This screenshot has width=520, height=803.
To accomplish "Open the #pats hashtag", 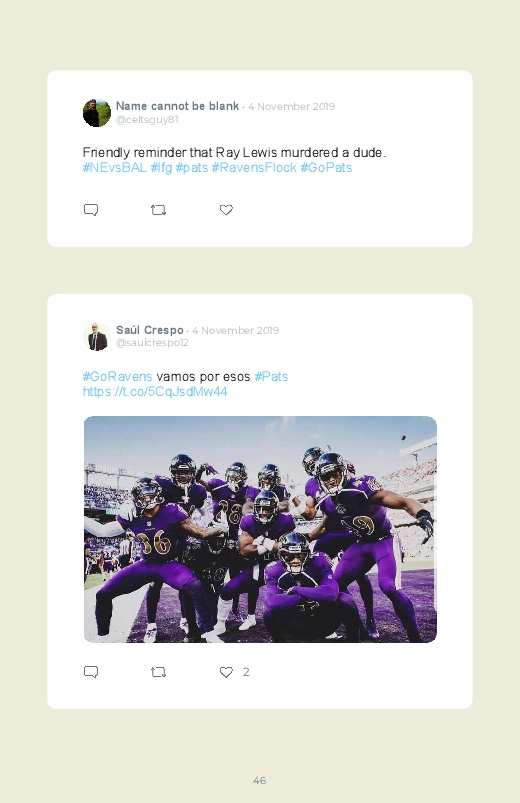I will point(192,167).
